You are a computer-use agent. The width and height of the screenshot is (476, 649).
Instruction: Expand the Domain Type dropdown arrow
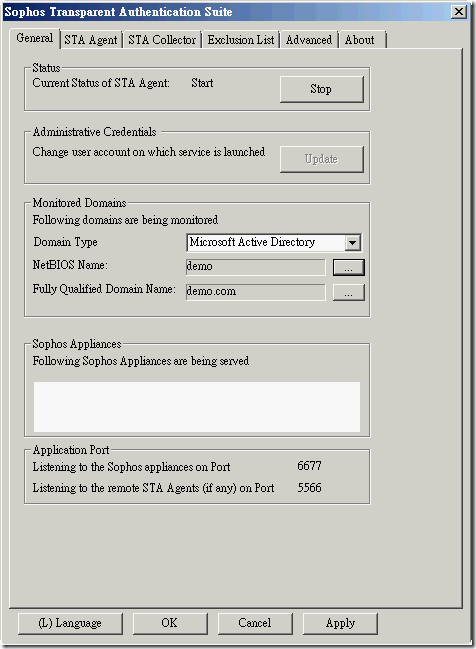[353, 243]
